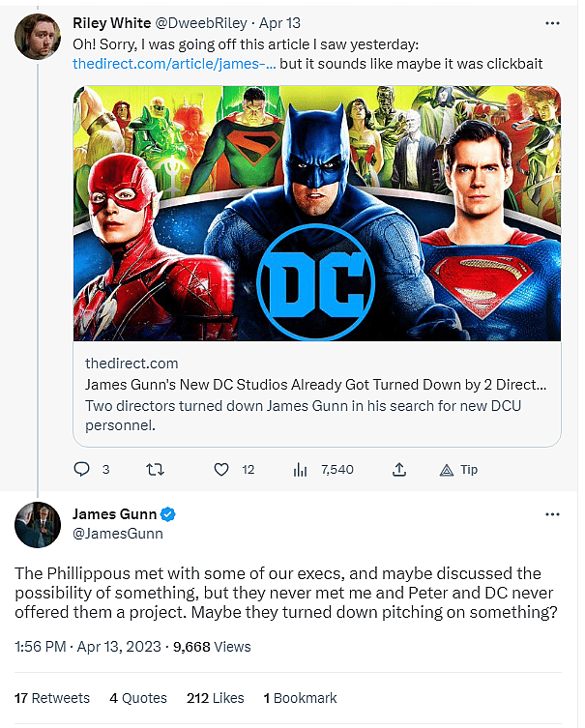Image resolution: width=585 pixels, height=728 pixels.
Task: View the 4 Quotes list
Action: (x=138, y=698)
